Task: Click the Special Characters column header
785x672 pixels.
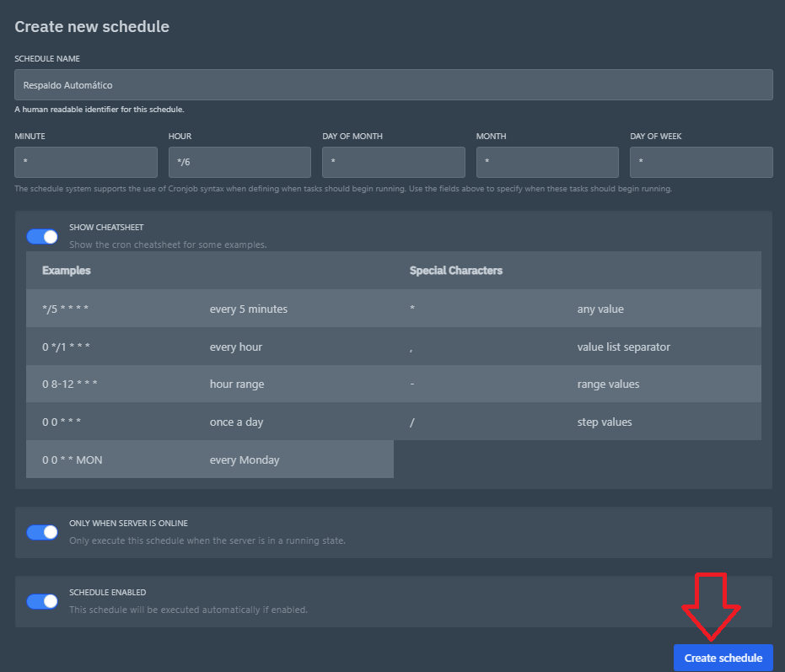Action: click(x=456, y=271)
